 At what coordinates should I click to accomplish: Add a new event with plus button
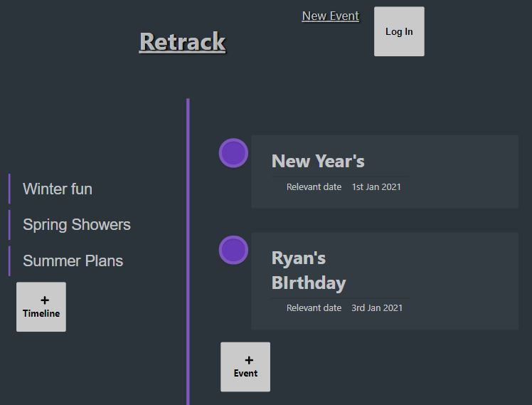coord(245,367)
